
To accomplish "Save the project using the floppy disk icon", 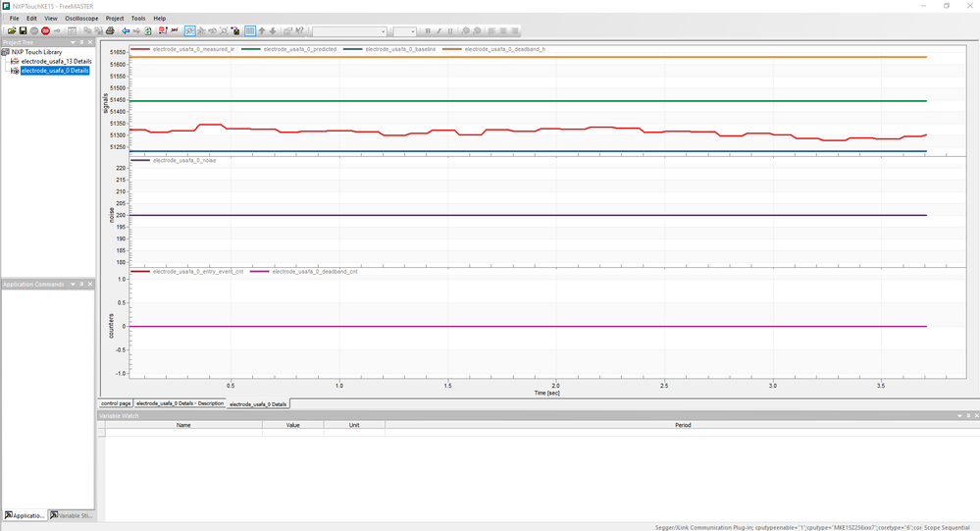I will point(24,30).
